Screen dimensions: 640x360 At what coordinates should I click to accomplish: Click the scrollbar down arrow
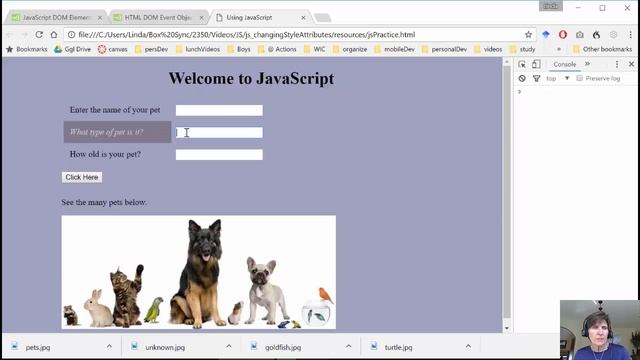click(507, 328)
